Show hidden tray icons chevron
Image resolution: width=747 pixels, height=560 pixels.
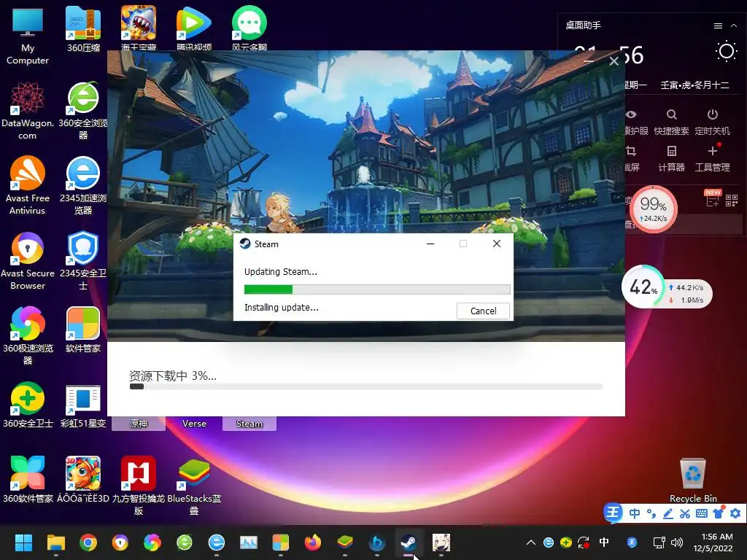tap(531, 542)
